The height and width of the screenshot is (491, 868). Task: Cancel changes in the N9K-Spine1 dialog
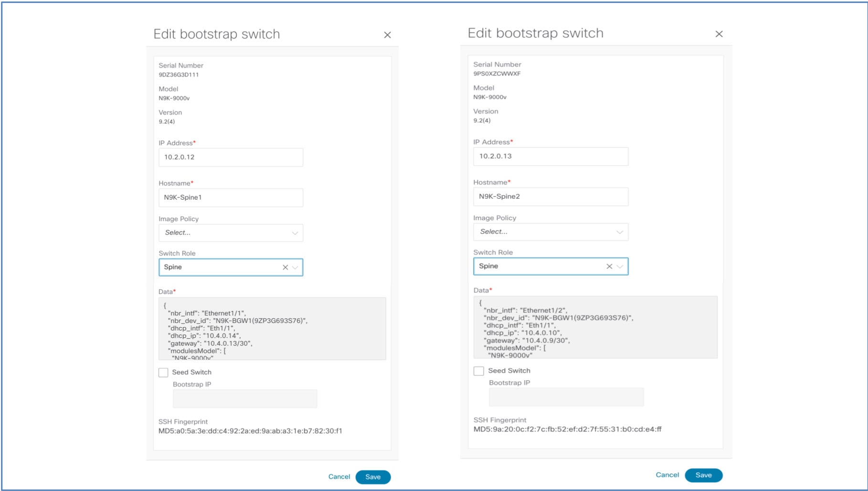coord(339,477)
